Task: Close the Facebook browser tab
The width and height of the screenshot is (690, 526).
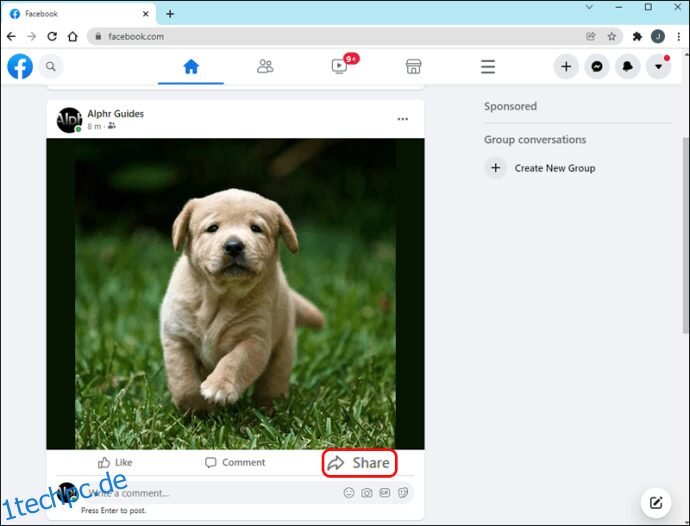Action: [x=146, y=14]
